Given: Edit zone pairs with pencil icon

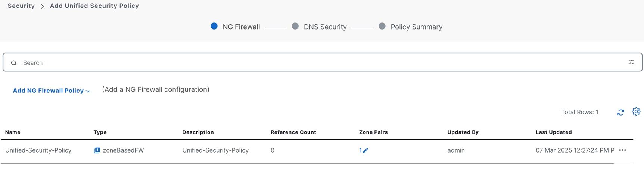Looking at the screenshot, I should point(365,150).
